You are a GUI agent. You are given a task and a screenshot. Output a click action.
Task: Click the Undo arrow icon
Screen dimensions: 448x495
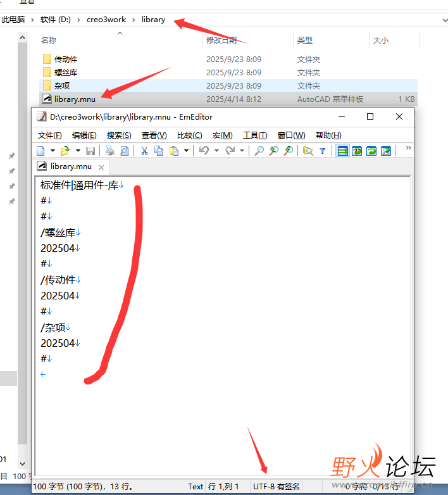tap(204, 151)
